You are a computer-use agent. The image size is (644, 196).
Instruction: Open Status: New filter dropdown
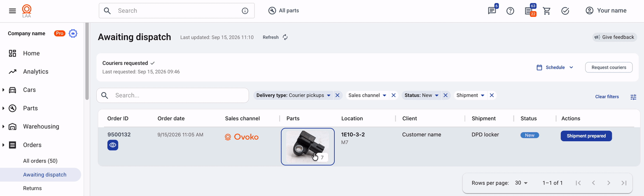[x=421, y=95]
